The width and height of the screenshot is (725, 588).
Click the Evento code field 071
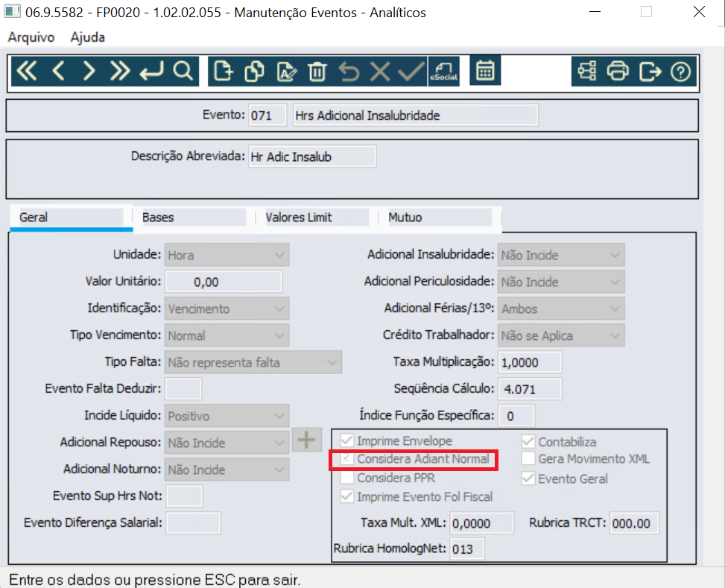(267, 116)
